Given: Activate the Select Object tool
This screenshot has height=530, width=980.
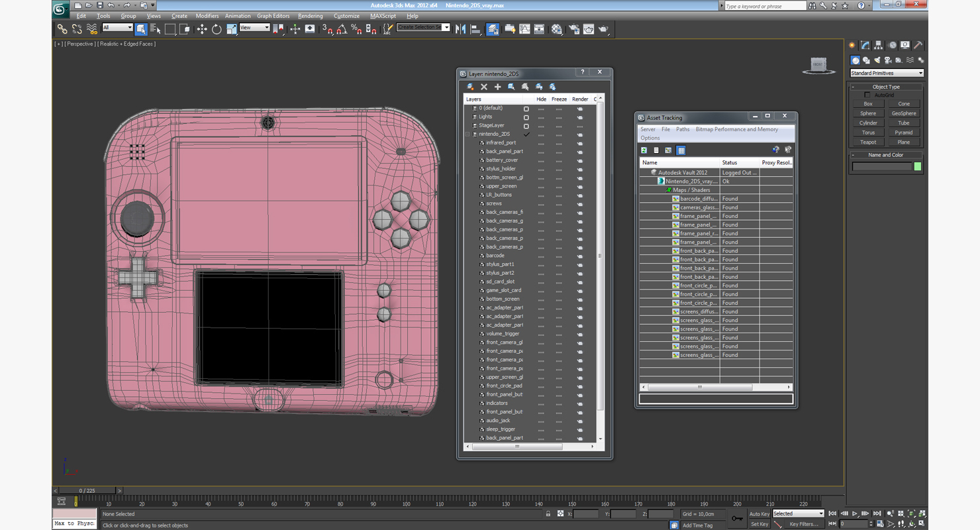Looking at the screenshot, I should point(141,29).
